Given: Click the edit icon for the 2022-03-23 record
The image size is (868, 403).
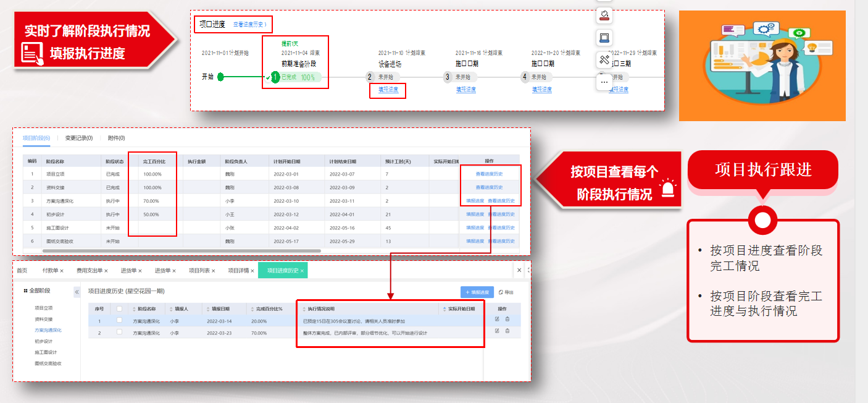Looking at the screenshot, I should [x=497, y=331].
